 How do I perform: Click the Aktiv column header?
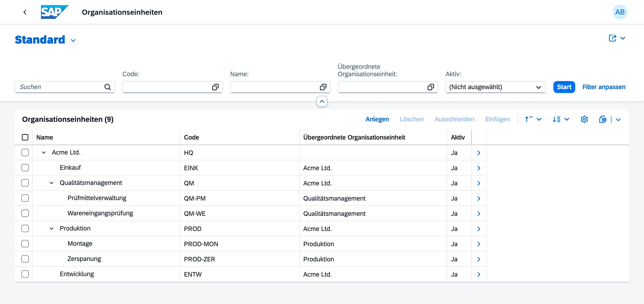[459, 137]
